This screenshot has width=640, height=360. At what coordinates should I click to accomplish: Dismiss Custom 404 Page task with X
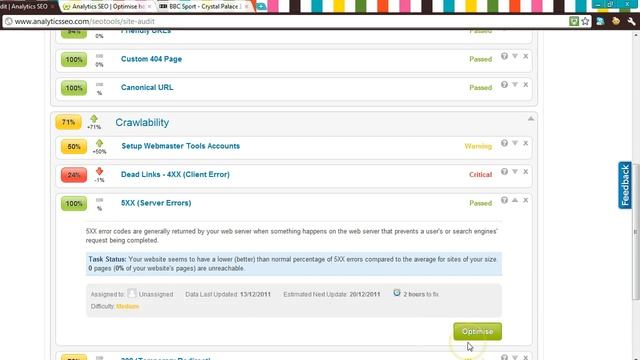click(x=526, y=56)
